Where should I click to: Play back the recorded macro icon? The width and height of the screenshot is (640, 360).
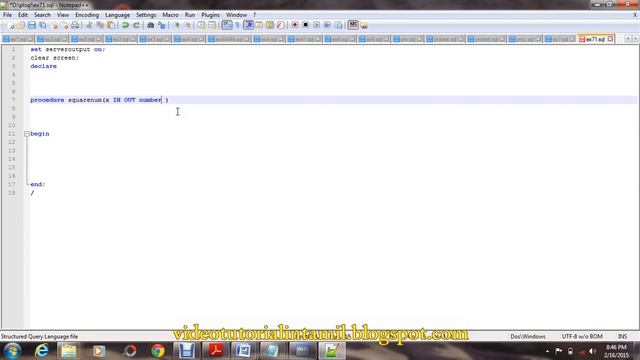[x=316, y=25]
